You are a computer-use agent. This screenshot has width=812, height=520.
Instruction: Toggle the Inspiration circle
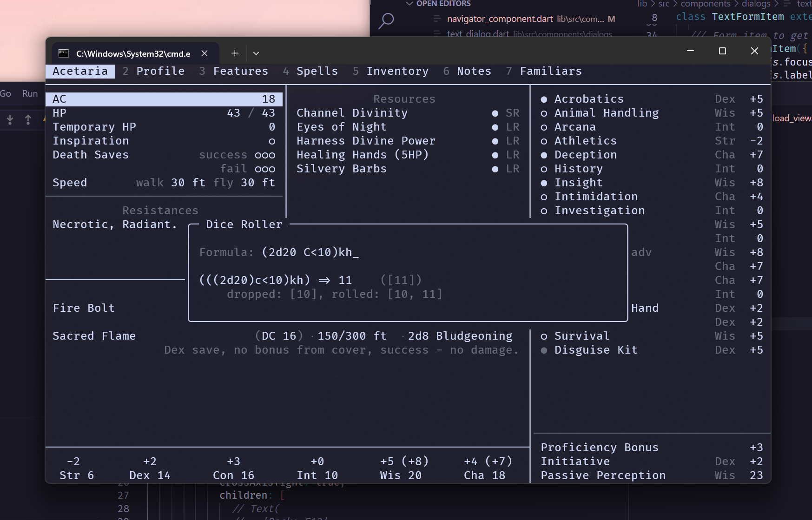point(272,141)
